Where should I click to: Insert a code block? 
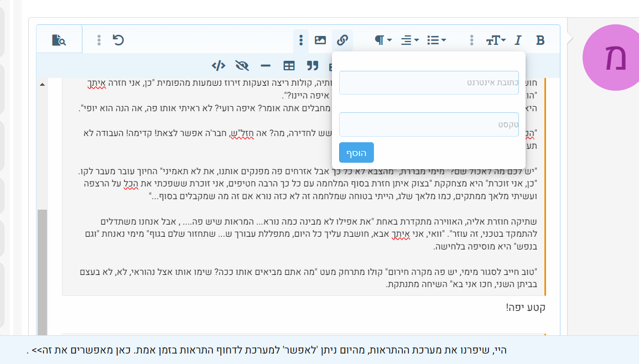[x=219, y=66]
